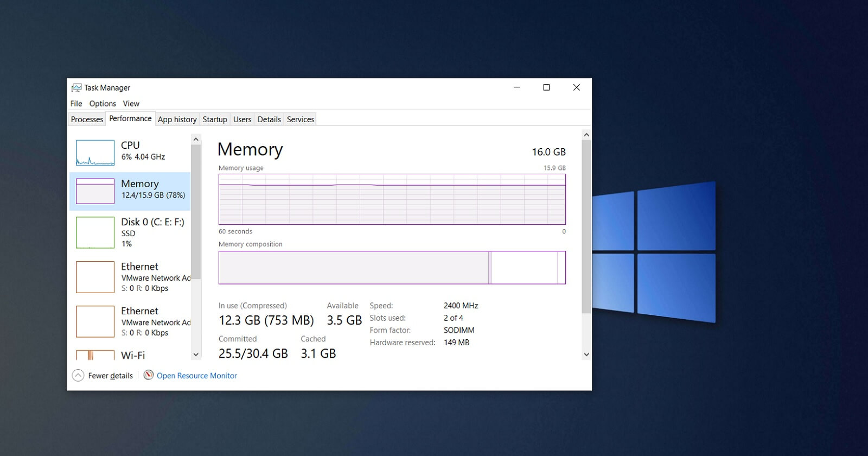The image size is (868, 456).
Task: Click the Memory composition bar
Action: click(x=392, y=268)
